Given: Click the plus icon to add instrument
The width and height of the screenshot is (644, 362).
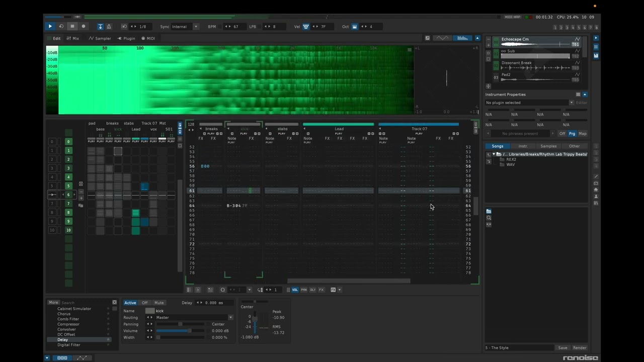Looking at the screenshot, I should (488, 45).
